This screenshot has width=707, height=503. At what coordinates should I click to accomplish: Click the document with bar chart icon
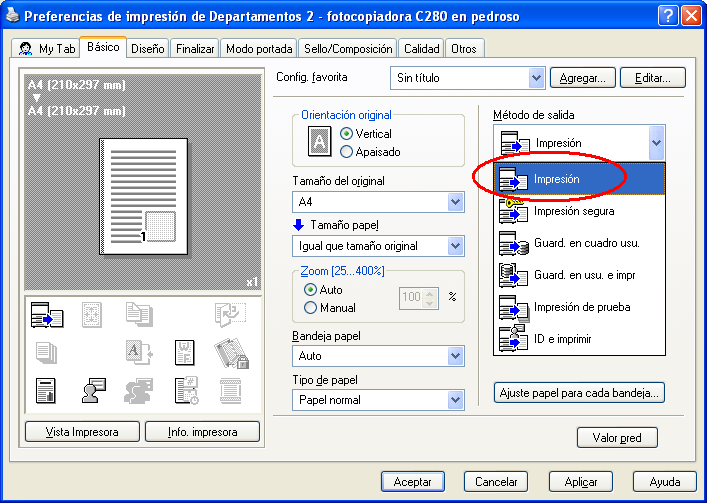coord(46,390)
